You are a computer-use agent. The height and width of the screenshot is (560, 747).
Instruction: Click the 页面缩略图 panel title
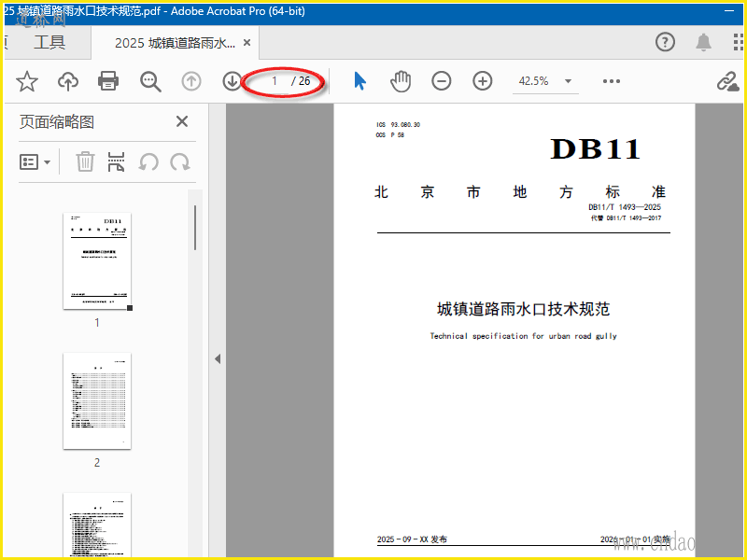(57, 122)
